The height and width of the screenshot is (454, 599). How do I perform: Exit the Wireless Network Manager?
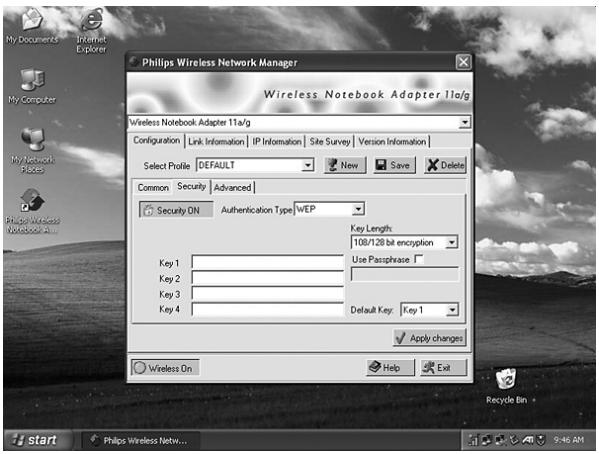443,368
